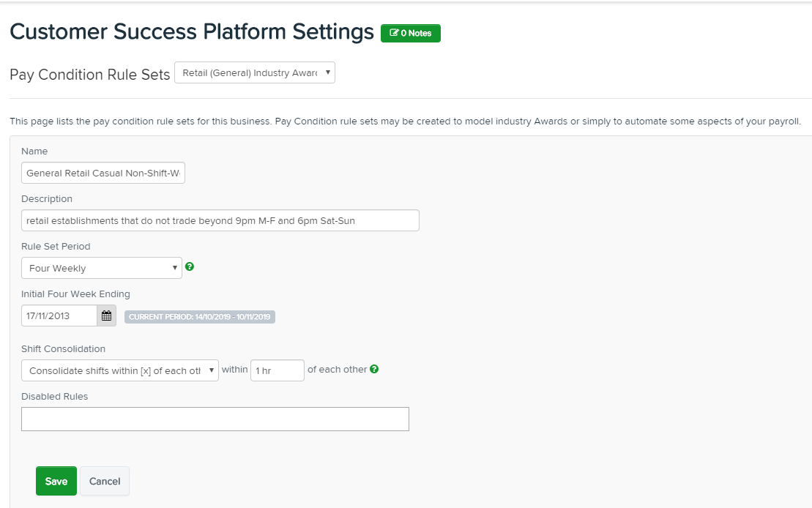Click the Initial Four Week Ending label
This screenshot has width=812, height=508.
tap(75, 294)
